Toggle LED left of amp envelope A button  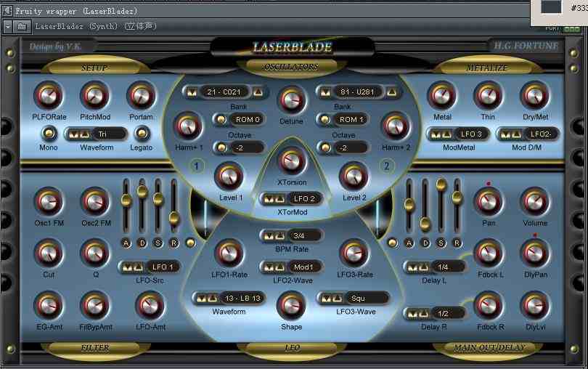coord(392,243)
